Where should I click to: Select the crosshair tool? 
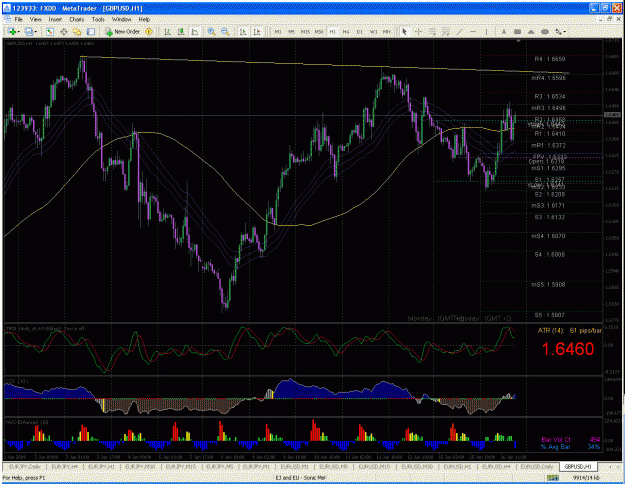click(x=418, y=31)
